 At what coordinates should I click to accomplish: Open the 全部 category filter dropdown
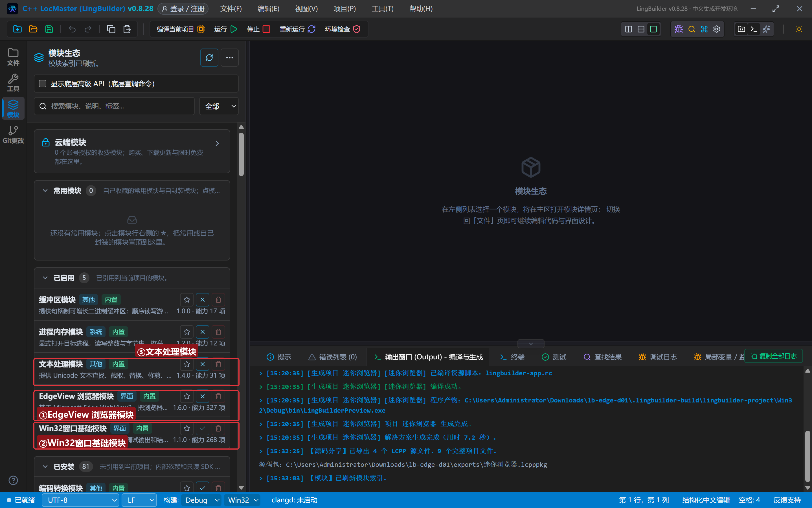click(219, 106)
